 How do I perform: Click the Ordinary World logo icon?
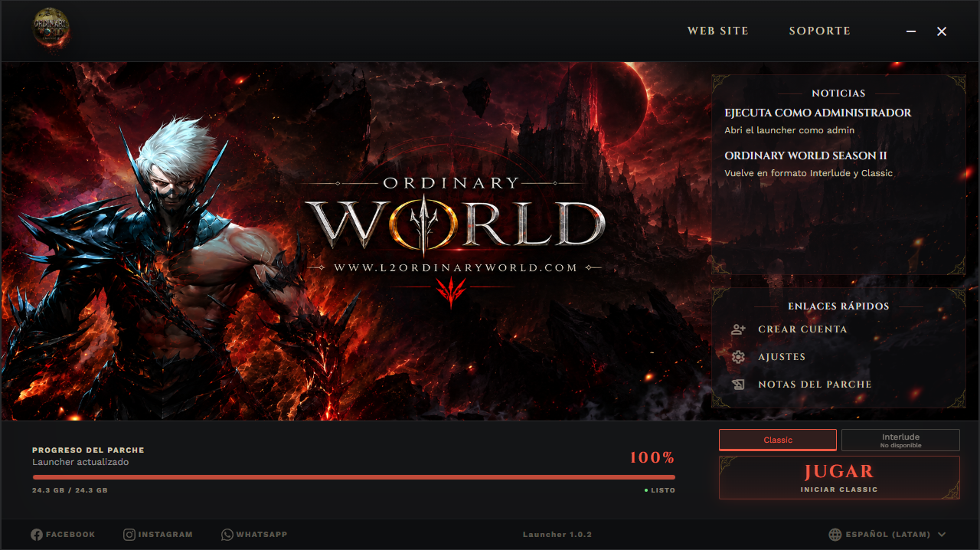pos(51,31)
